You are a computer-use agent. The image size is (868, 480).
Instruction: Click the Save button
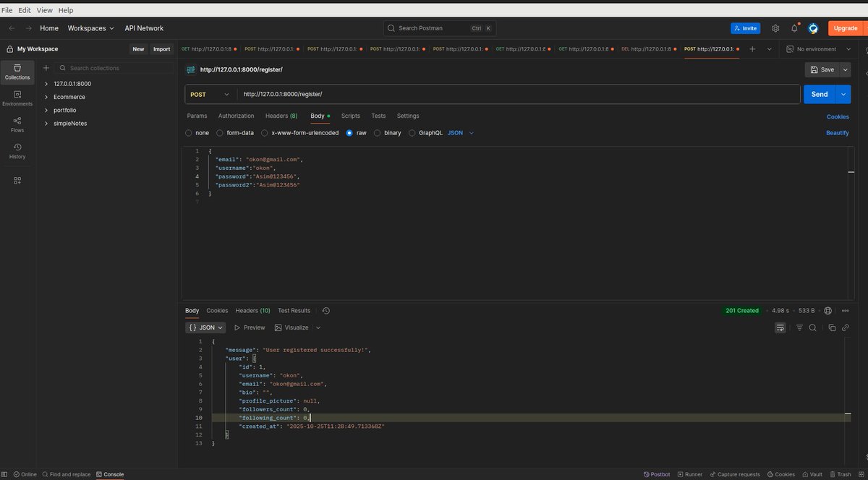pyautogui.click(x=822, y=69)
